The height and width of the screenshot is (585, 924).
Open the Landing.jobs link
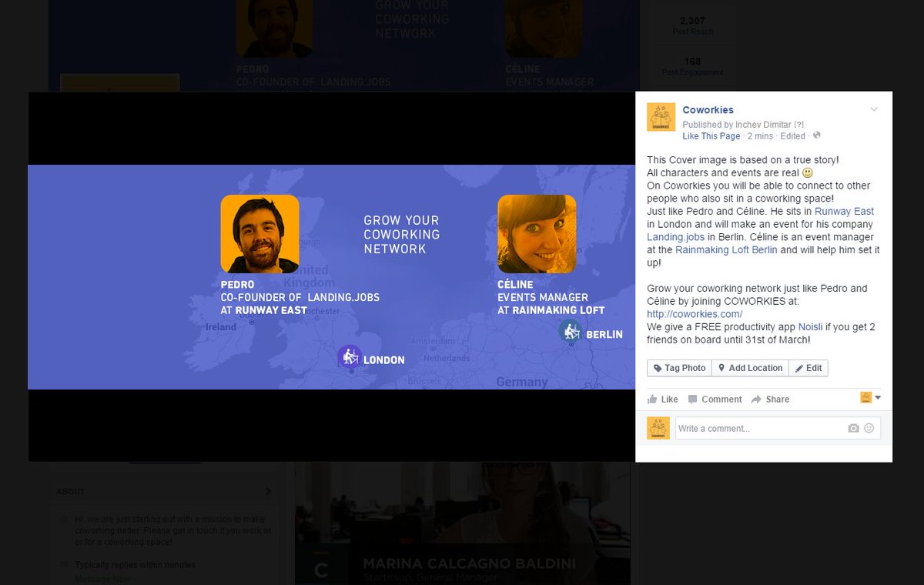(675, 237)
